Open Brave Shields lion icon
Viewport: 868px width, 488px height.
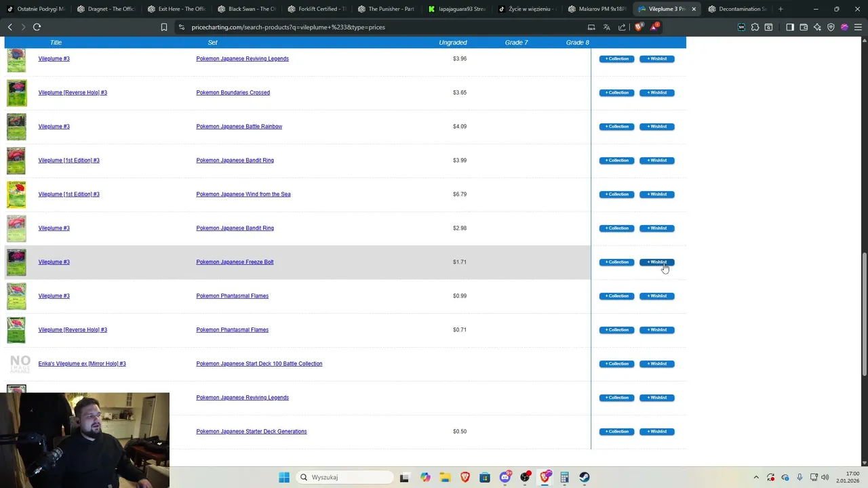638,27
